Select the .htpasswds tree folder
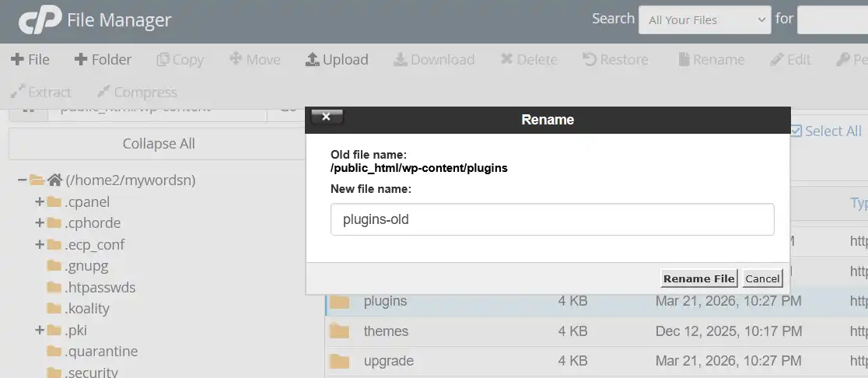Image resolution: width=868 pixels, height=378 pixels. pos(100,288)
